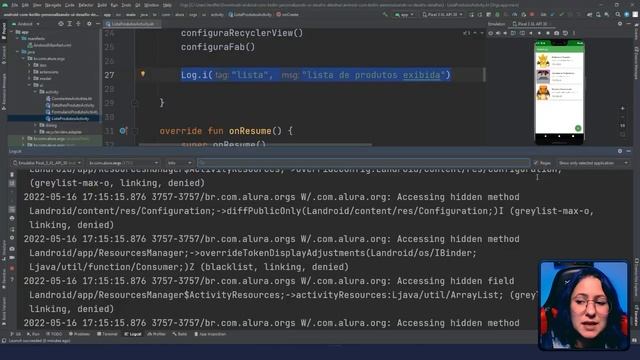Click the help question mark in Logcat sidebar

pos(12,279)
